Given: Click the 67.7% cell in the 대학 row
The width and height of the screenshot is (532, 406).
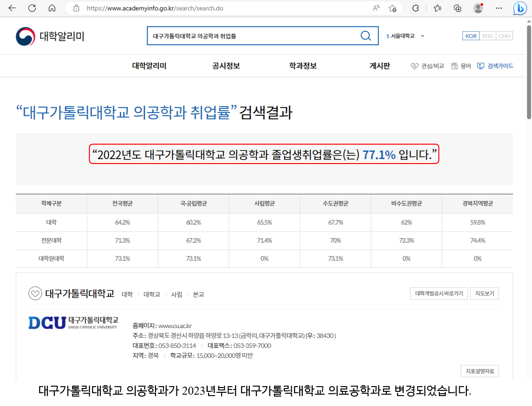Looking at the screenshot, I should (336, 223).
